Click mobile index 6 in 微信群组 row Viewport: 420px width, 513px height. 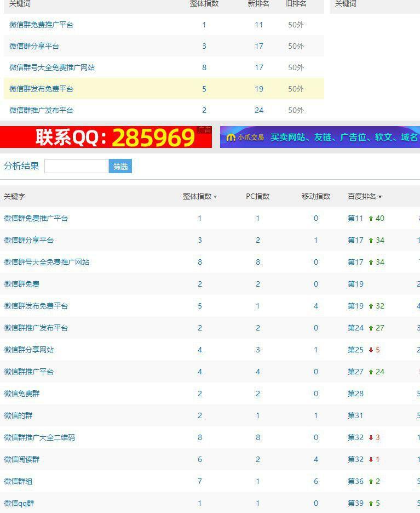316,481
